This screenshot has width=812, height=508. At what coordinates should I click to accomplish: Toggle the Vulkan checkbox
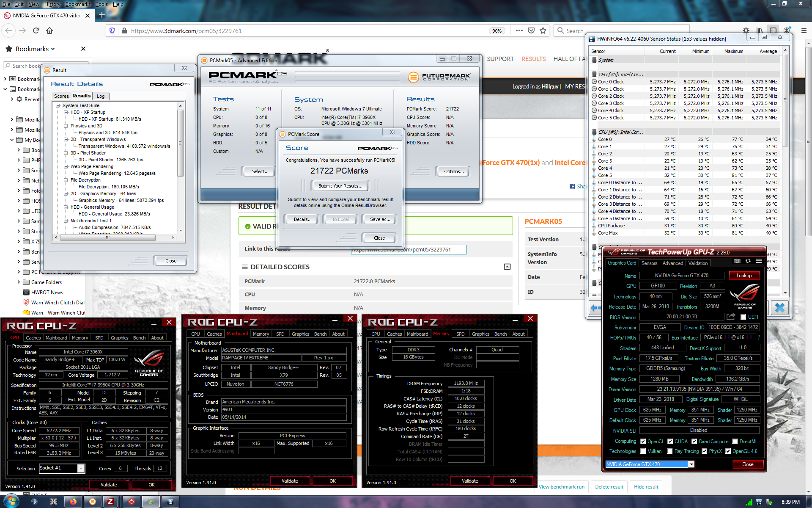tap(643, 451)
